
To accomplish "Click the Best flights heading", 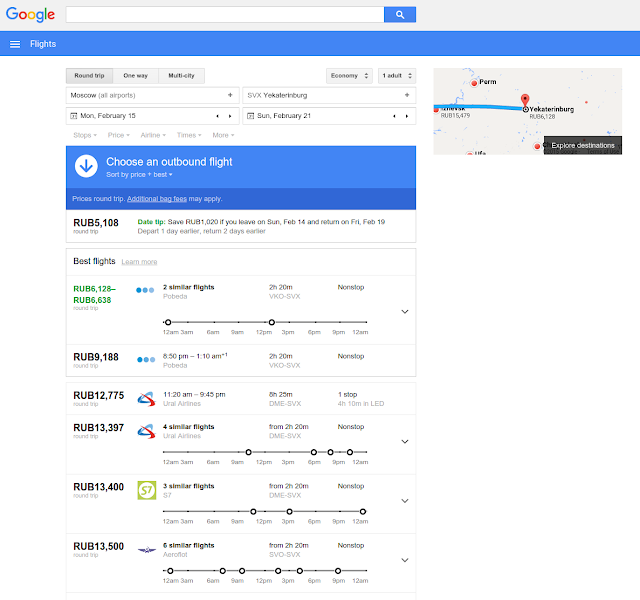I will pyautogui.click(x=94, y=261).
